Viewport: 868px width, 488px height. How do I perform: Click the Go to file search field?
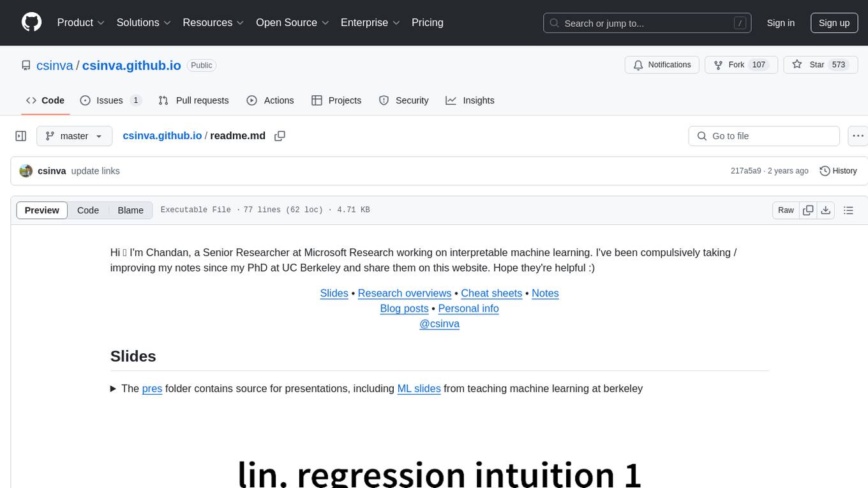coord(764,136)
